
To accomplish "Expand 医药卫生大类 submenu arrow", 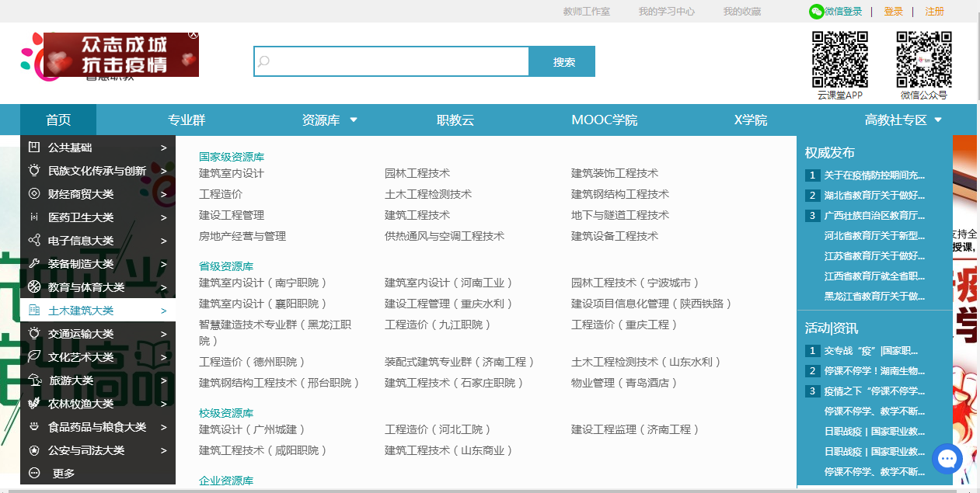I will tap(163, 217).
